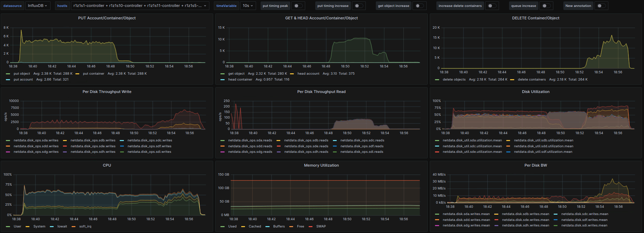Select netdata.disk_ops.sda.writes legend entry
Viewport: 644px width, 233px height.
(x=36, y=140)
